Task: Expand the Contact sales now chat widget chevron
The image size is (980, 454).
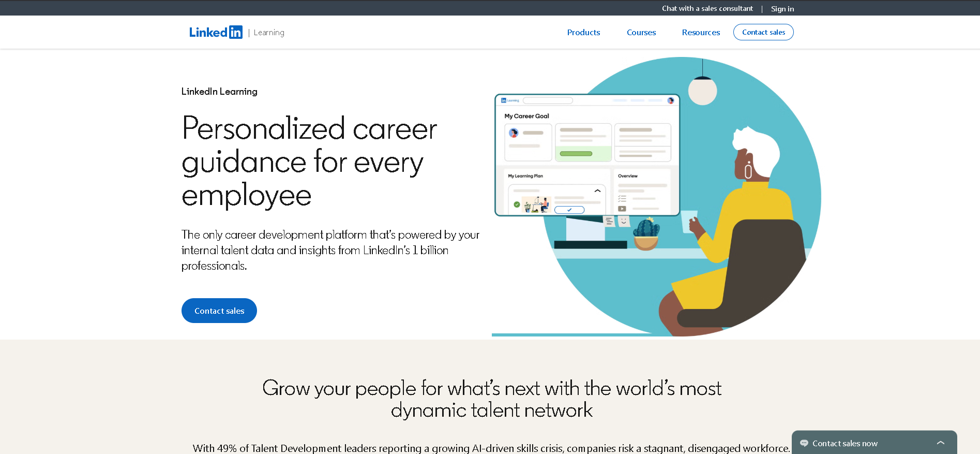Action: (941, 443)
